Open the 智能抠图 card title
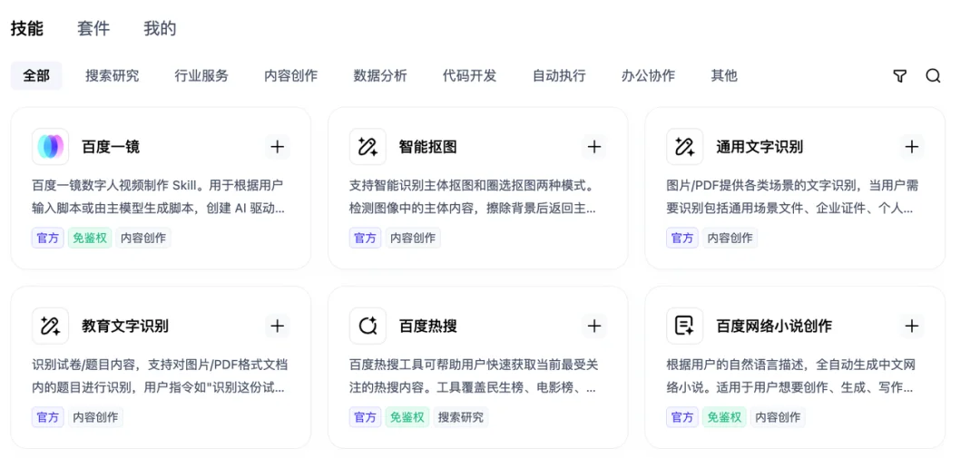This screenshot has height=458, width=980. click(x=428, y=148)
